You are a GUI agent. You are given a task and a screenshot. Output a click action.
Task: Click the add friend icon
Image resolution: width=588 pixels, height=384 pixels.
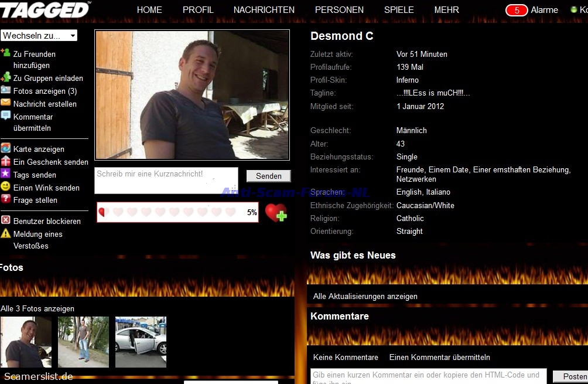coord(5,53)
